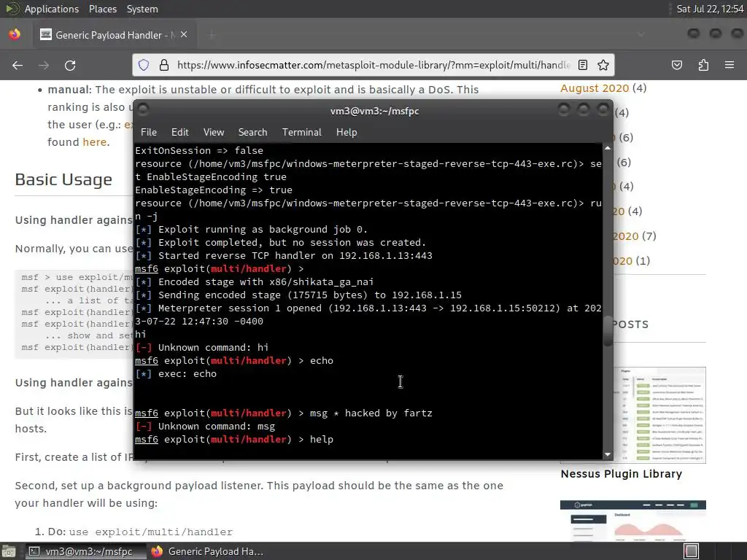Open the terminal window menu button at left
747x560 pixels.
[x=143, y=110]
